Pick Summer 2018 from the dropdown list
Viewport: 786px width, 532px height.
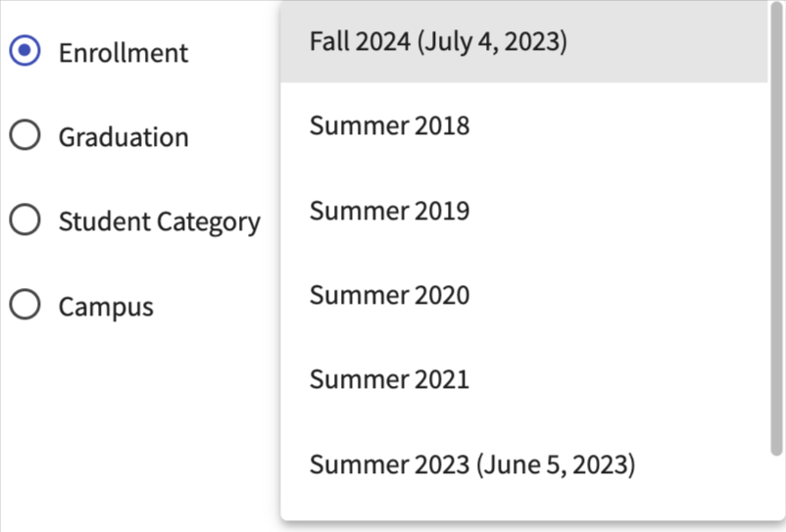pyautogui.click(x=389, y=126)
